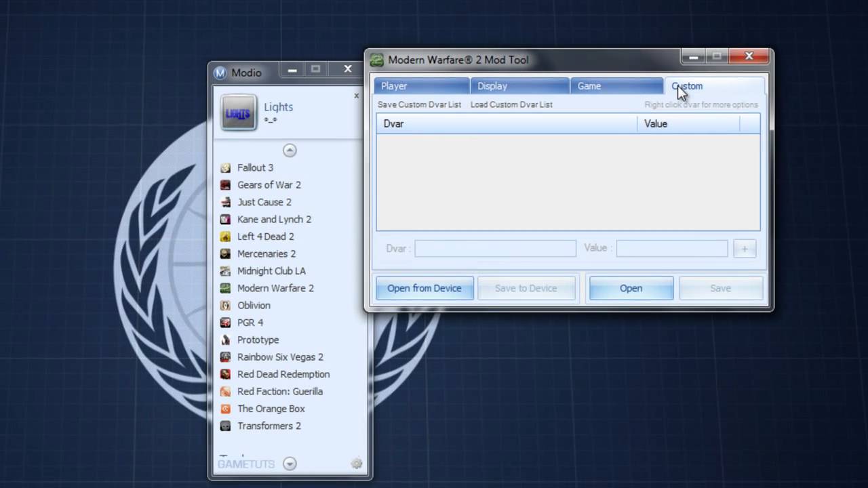Click the plus add-dvar button
This screenshot has height=488, width=868.
744,249
